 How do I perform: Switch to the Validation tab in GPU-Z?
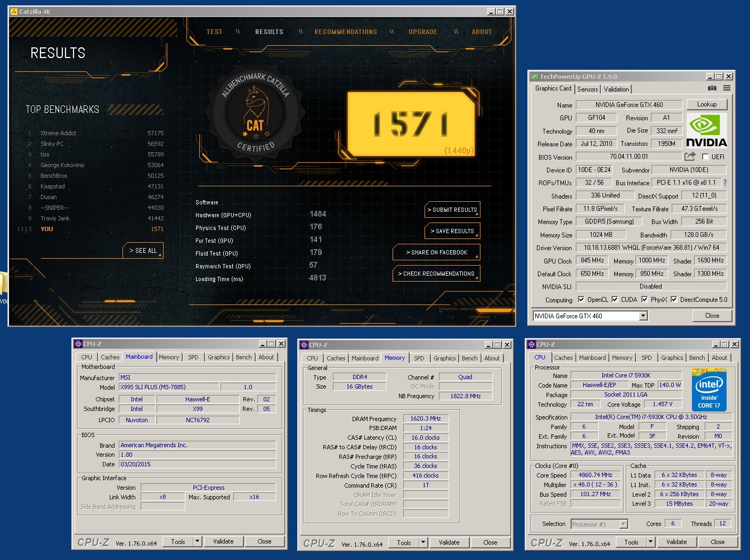pos(616,89)
